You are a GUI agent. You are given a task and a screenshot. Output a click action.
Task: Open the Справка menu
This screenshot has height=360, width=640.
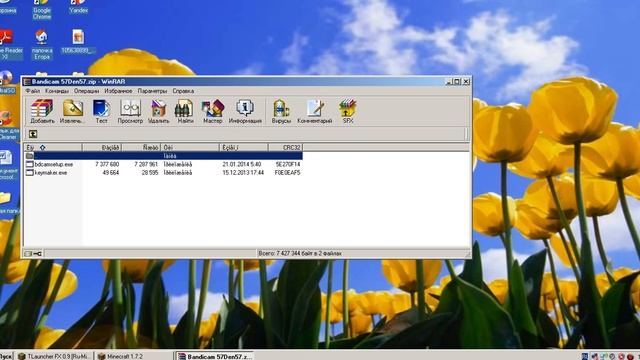(183, 91)
